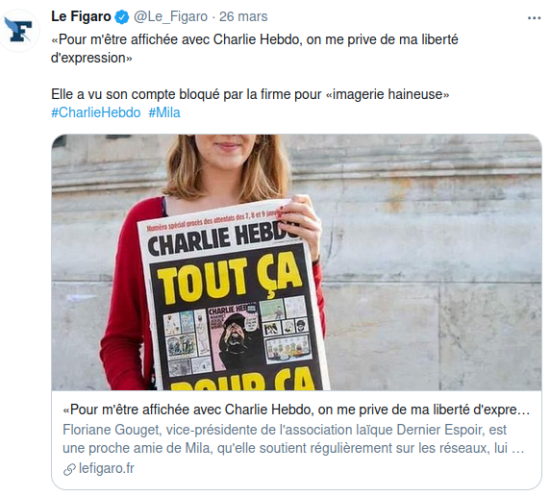
Task: Click the Le Figaro profile avatar
Action: (19, 31)
